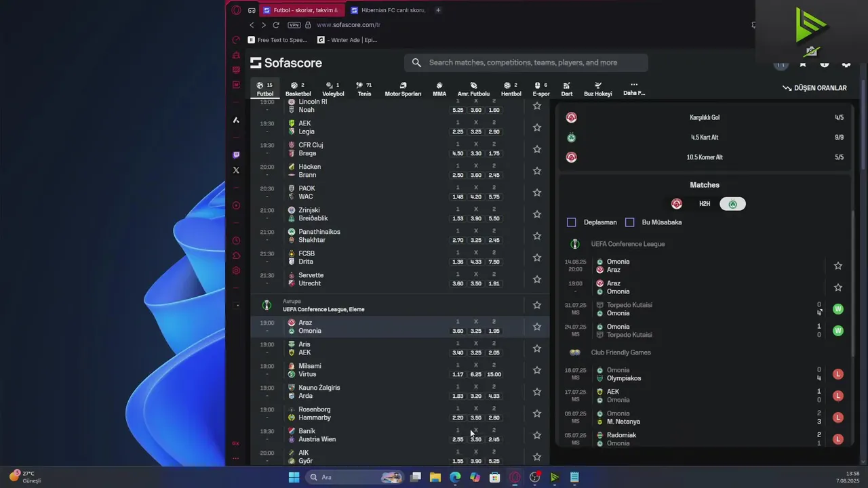This screenshot has width=868, height=488.
Task: Switch to Voleybol sport tab
Action: click(x=333, y=89)
